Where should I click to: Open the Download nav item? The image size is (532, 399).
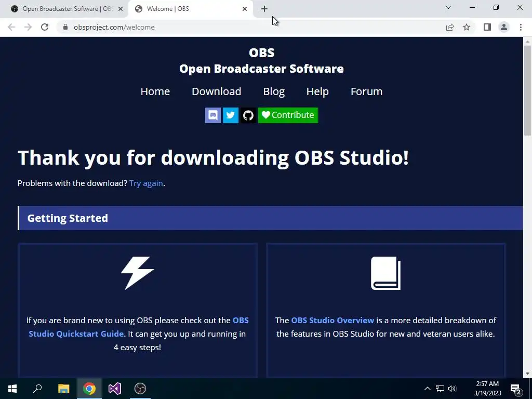[x=217, y=91]
